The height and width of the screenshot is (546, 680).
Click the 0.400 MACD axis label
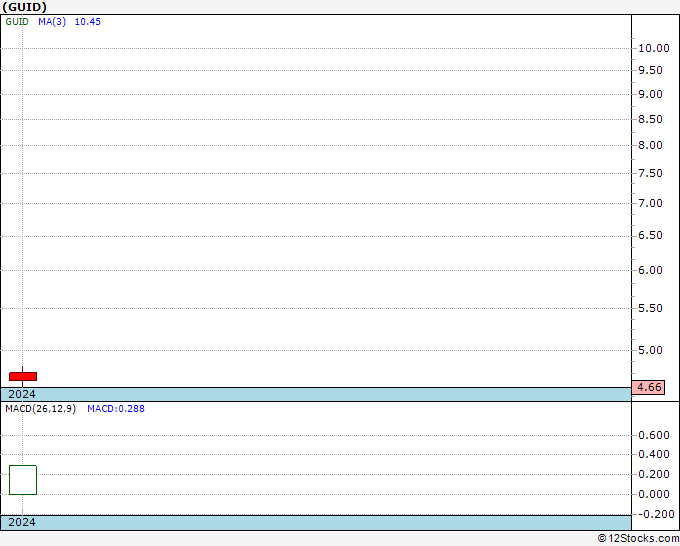[x=654, y=454]
